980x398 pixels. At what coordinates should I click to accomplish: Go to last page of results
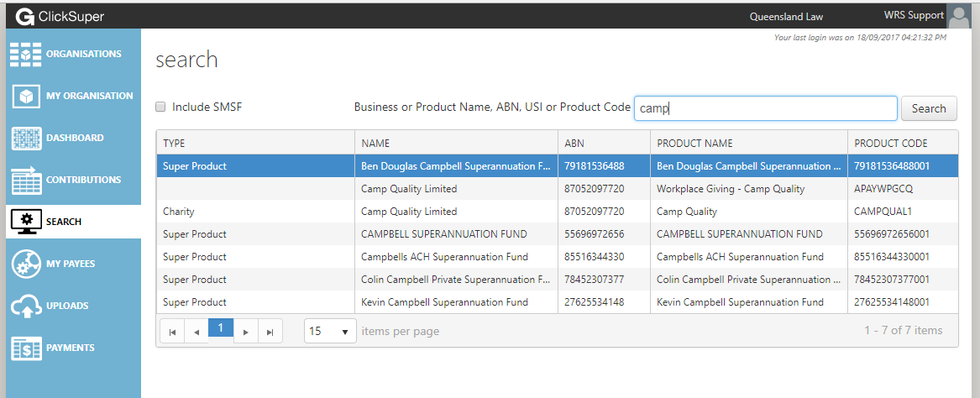point(270,332)
